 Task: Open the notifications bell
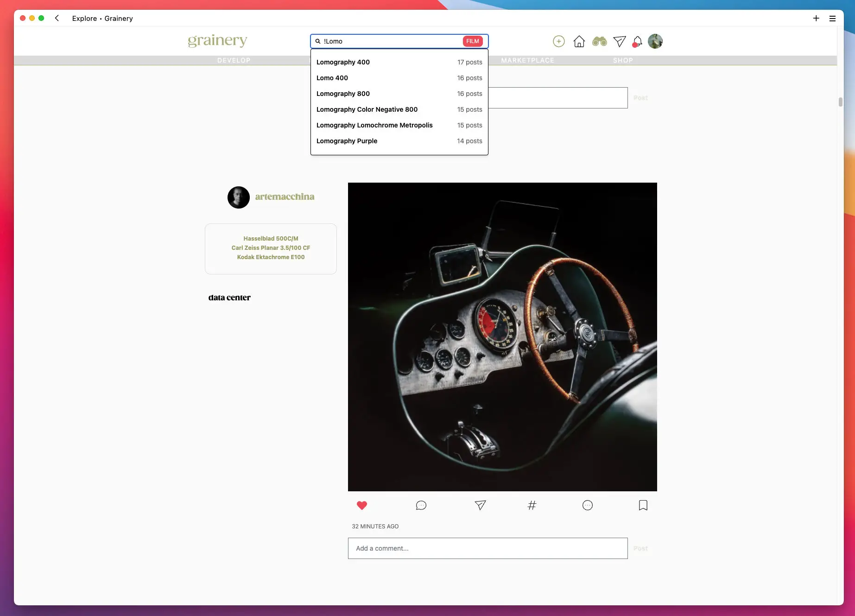coord(638,42)
